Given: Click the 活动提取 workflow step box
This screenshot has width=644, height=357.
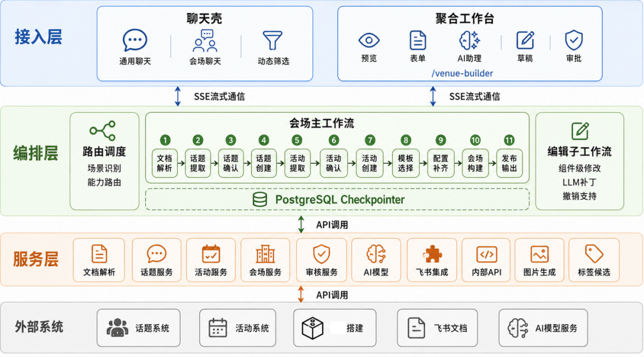Looking at the screenshot, I should (297, 163).
